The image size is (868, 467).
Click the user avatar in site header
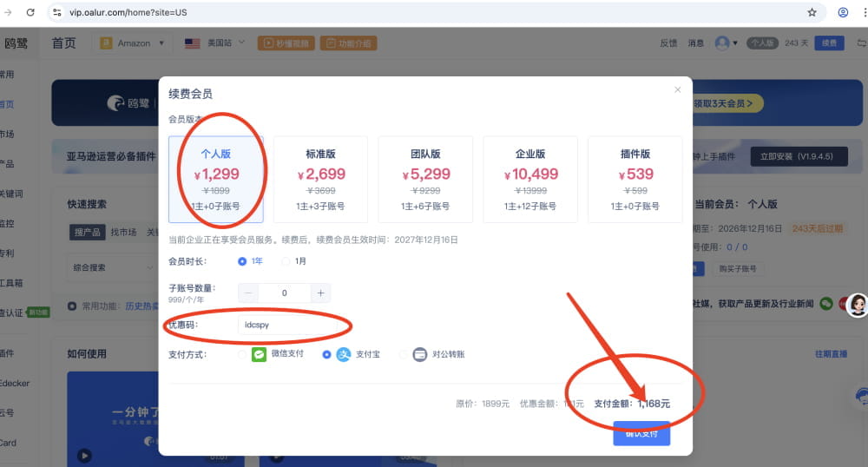(722, 43)
